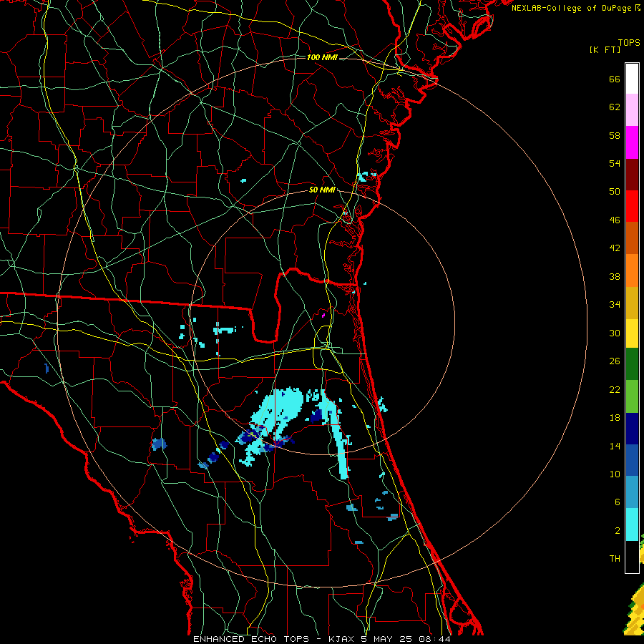Click the 34 legend value
The height and width of the screenshot is (644, 644).
coord(615,305)
